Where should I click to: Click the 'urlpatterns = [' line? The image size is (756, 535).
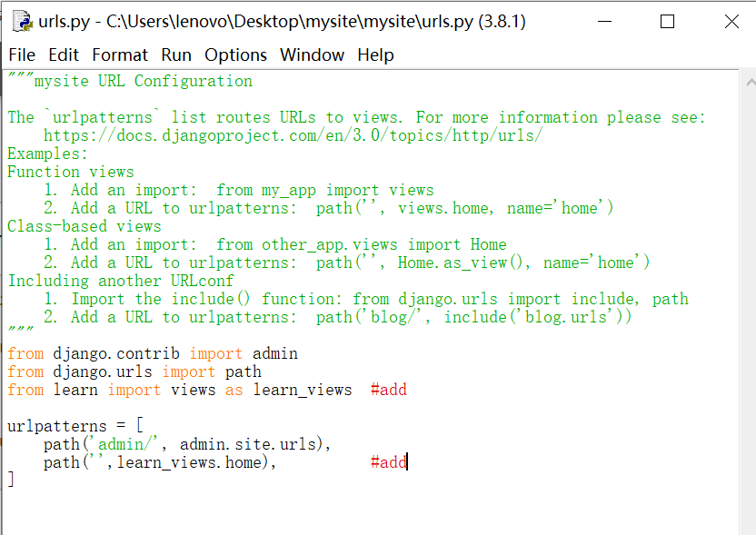pos(75,426)
